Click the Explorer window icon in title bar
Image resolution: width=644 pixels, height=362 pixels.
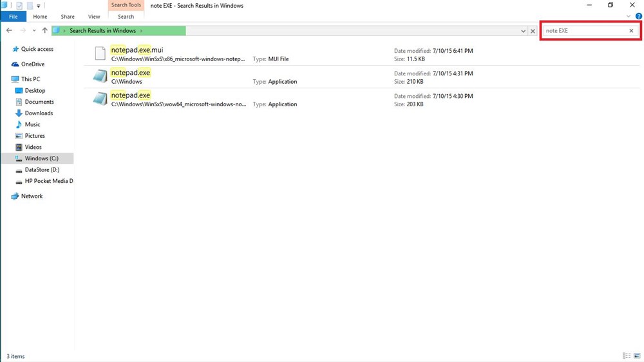click(x=5, y=5)
